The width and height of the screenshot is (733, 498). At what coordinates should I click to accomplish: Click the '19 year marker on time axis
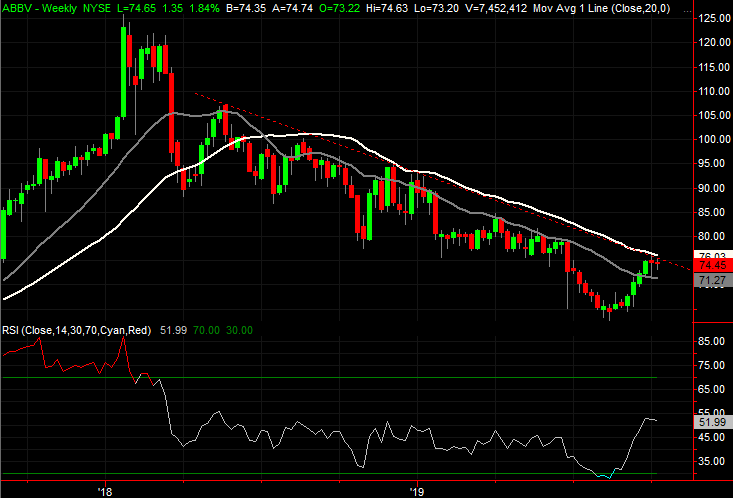coord(416,490)
